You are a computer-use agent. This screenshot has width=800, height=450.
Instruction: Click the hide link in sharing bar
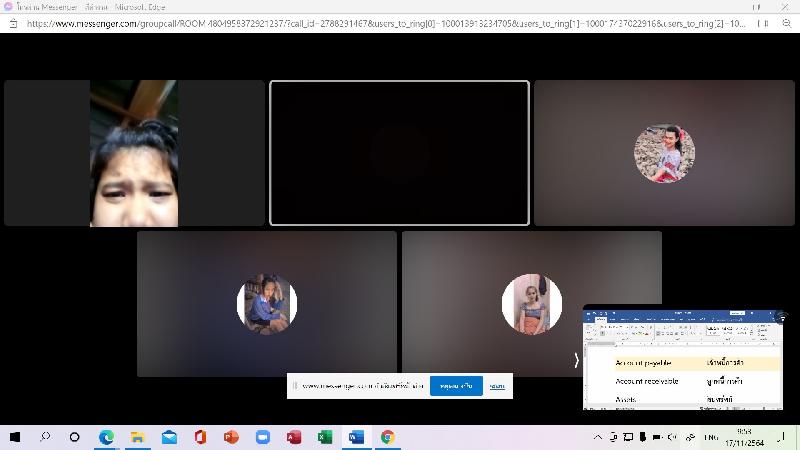tap(497, 386)
